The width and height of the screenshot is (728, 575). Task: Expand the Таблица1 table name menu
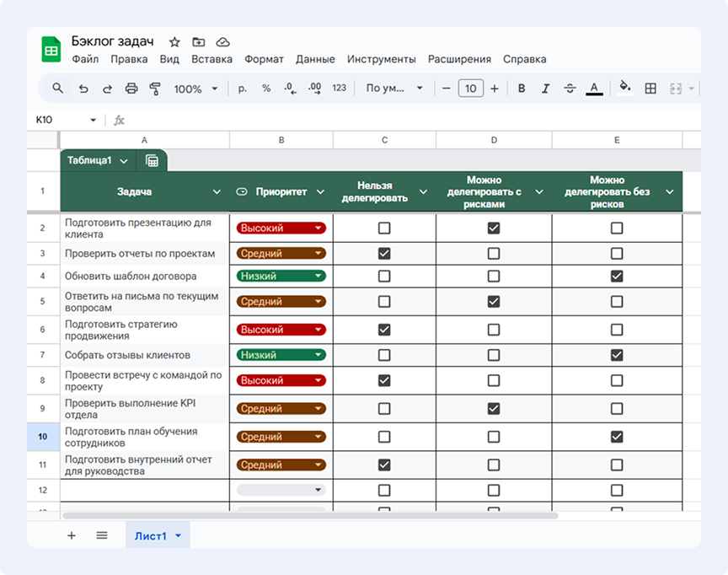pyautogui.click(x=124, y=160)
